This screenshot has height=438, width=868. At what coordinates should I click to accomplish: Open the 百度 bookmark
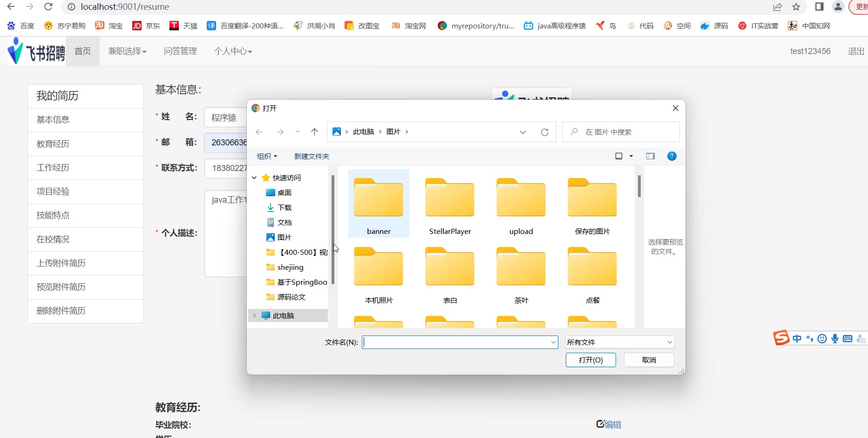click(20, 26)
